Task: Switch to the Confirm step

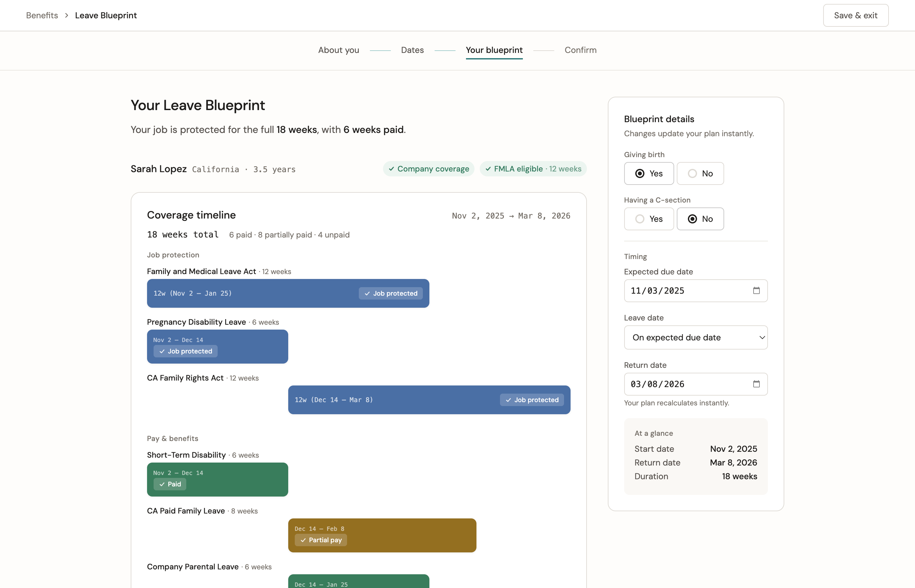Action: (x=580, y=50)
